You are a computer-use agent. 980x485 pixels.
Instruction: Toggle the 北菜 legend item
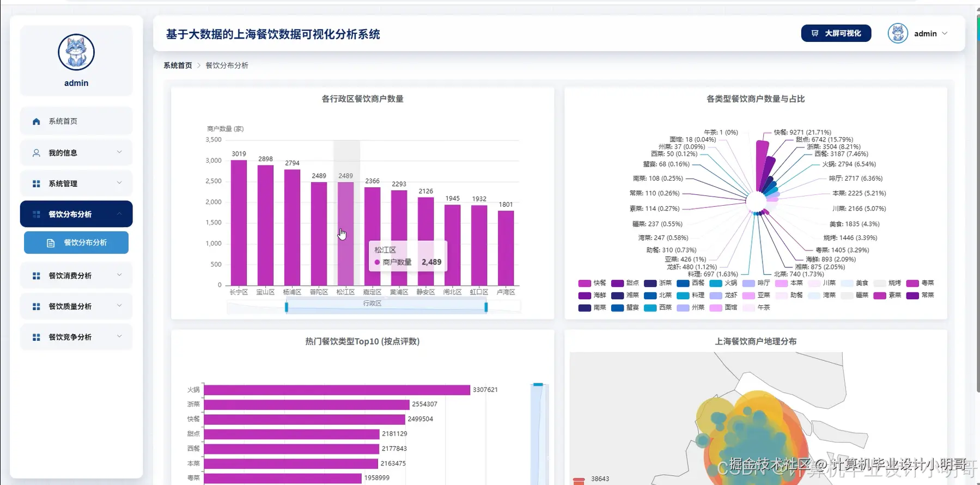658,295
